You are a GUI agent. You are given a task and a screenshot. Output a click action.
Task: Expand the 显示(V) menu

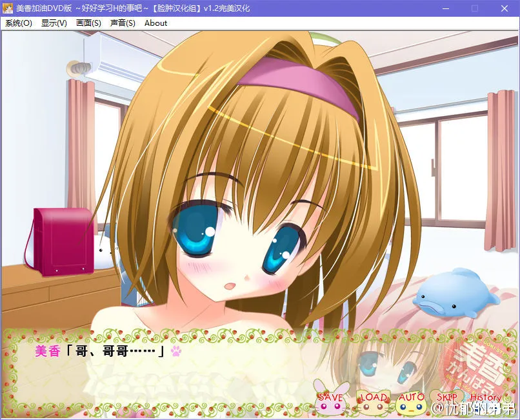[x=54, y=23]
